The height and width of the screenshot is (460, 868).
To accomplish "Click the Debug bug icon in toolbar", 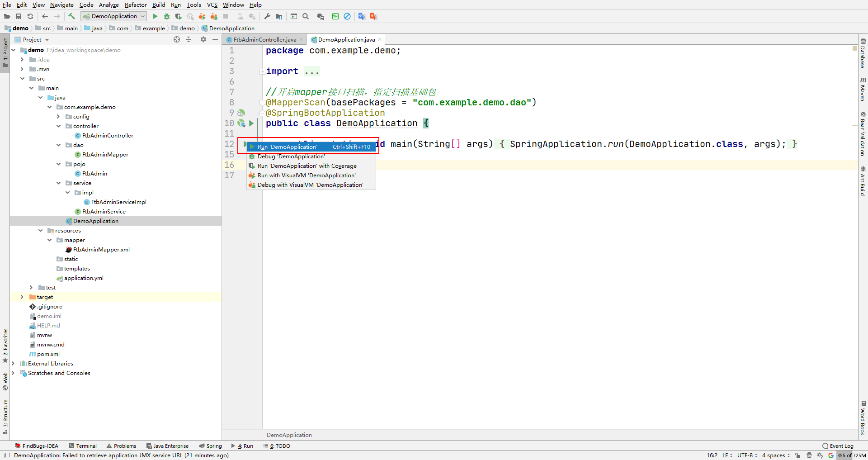I will [x=167, y=16].
